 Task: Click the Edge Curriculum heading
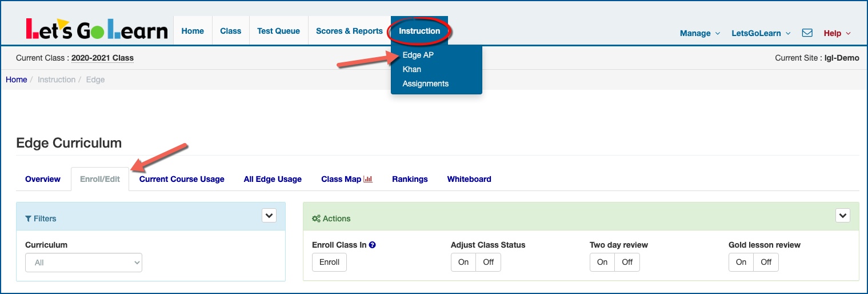(69, 143)
